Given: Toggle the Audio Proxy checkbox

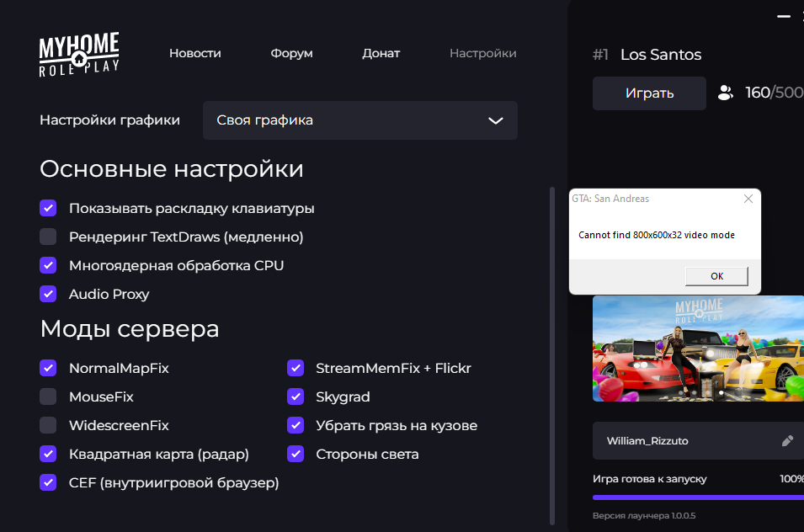Looking at the screenshot, I should point(48,294).
